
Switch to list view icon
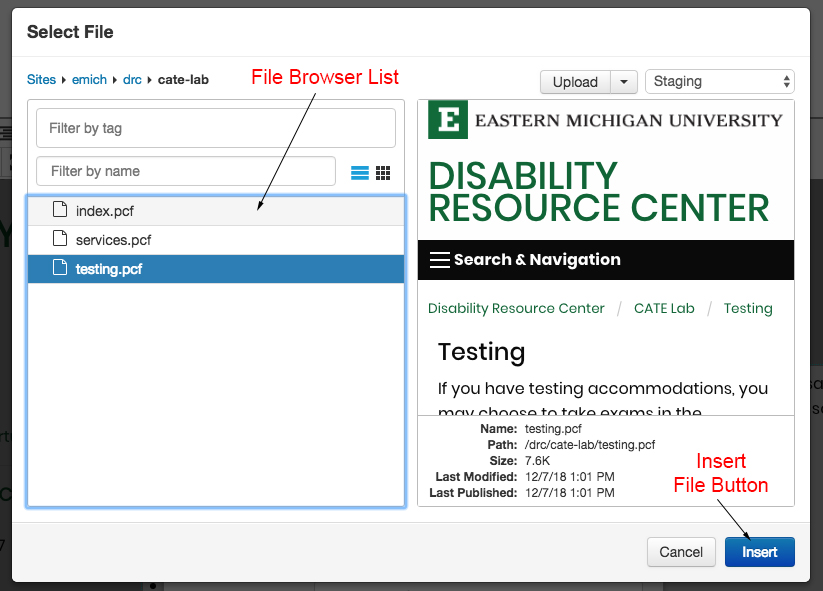(x=360, y=173)
